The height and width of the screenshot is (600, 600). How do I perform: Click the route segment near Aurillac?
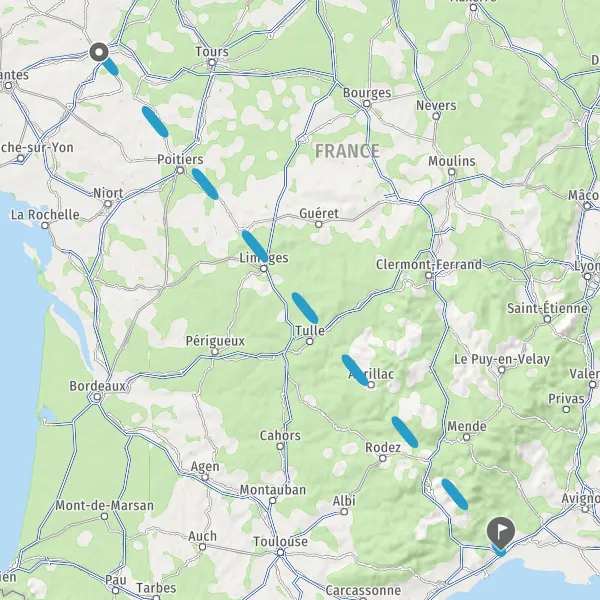pos(355,370)
